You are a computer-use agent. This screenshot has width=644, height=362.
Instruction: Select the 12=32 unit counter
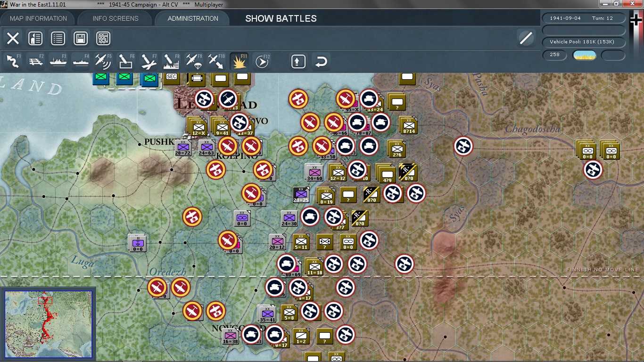[x=338, y=172]
